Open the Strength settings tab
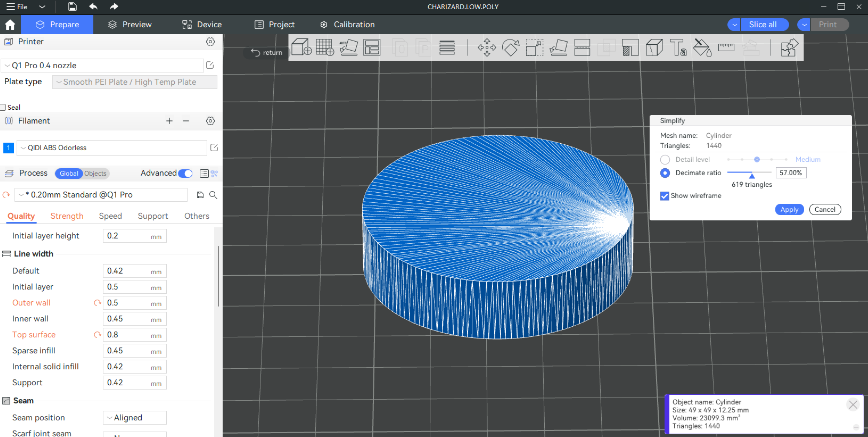Image resolution: width=868 pixels, height=437 pixels. point(67,216)
